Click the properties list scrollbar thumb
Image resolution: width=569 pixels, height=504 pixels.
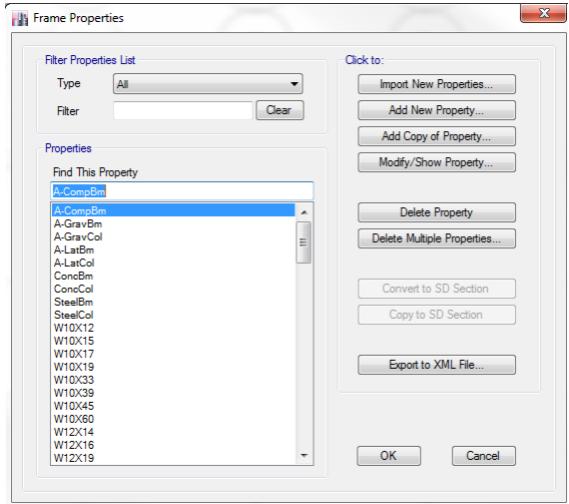click(x=304, y=242)
